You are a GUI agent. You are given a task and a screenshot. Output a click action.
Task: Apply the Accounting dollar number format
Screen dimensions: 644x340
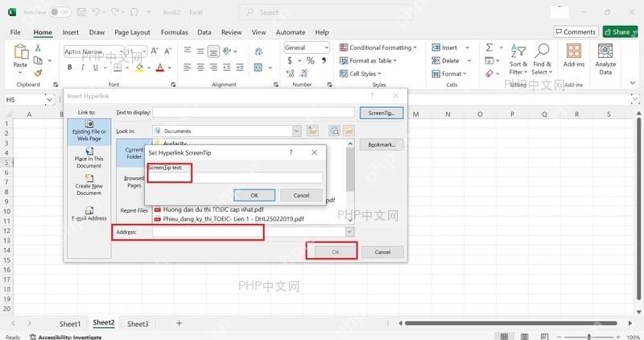(290, 60)
